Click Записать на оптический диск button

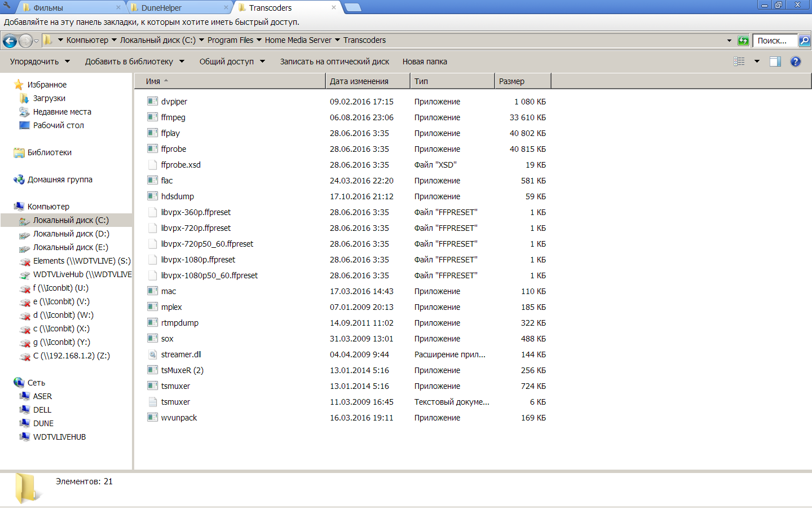pyautogui.click(x=334, y=62)
